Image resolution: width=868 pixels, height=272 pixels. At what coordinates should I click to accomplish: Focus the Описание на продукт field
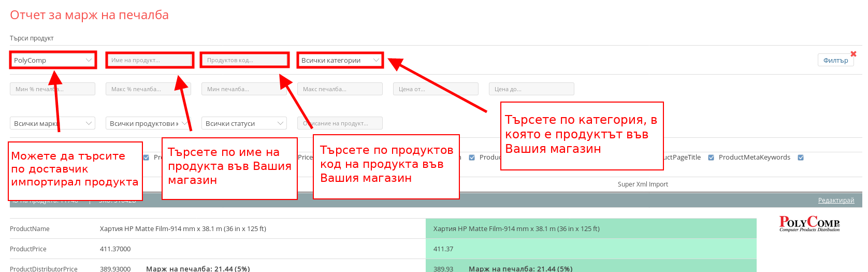click(340, 123)
